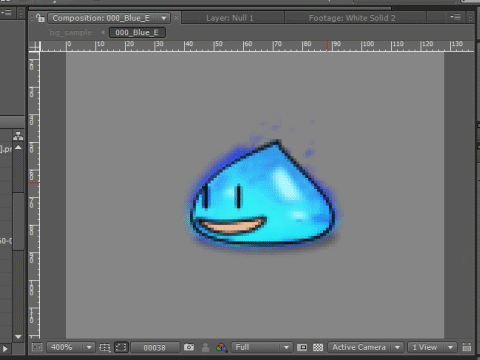Click the ruler origin crosshair at corner

point(34,46)
